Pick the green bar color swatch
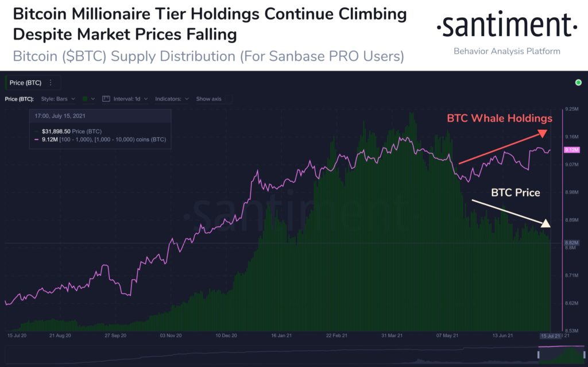 pyautogui.click(x=85, y=99)
